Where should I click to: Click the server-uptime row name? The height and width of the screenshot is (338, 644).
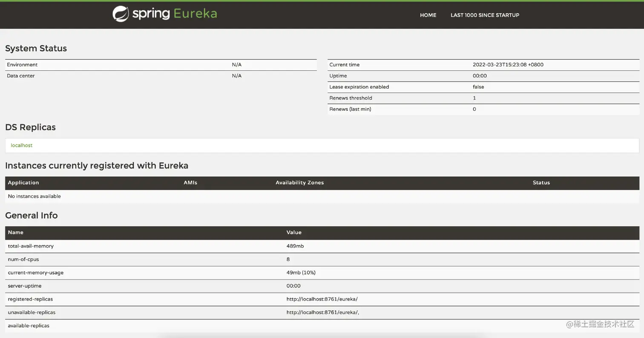click(x=24, y=286)
